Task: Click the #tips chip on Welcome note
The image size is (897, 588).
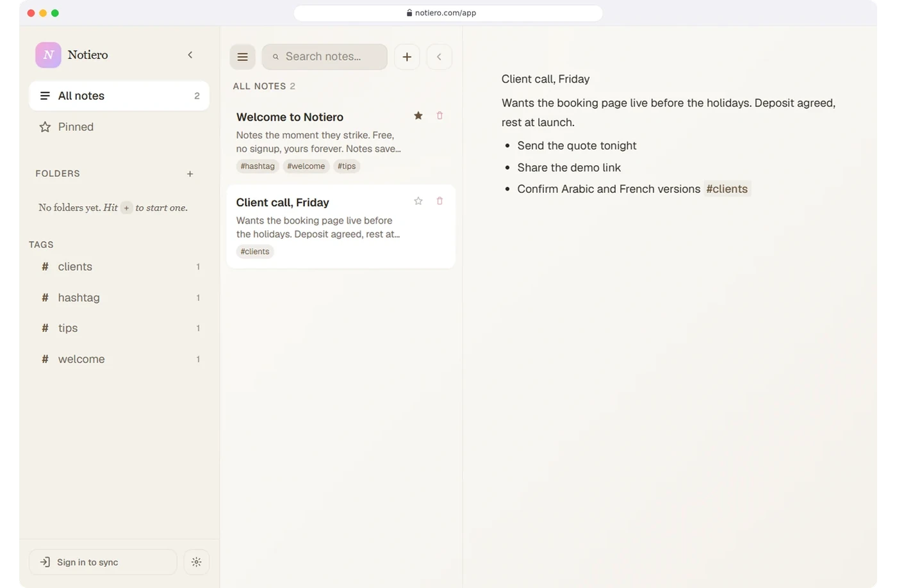Action: 347,167
